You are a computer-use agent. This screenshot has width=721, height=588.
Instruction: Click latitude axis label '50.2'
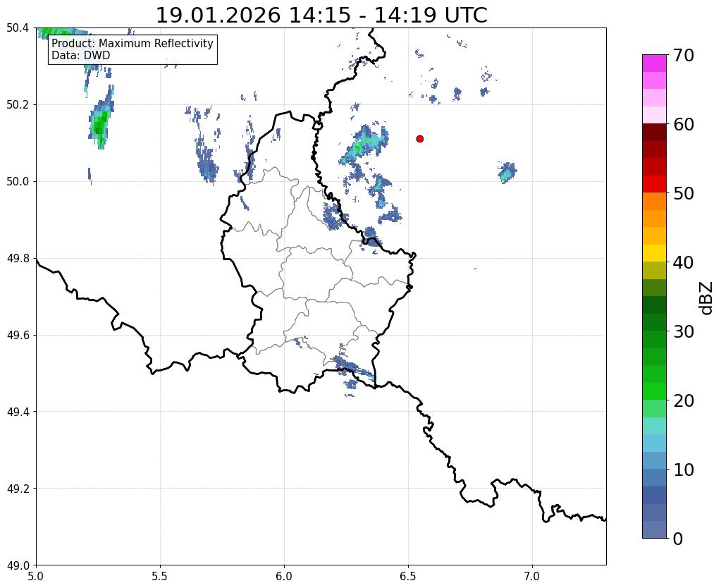pyautogui.click(x=18, y=105)
